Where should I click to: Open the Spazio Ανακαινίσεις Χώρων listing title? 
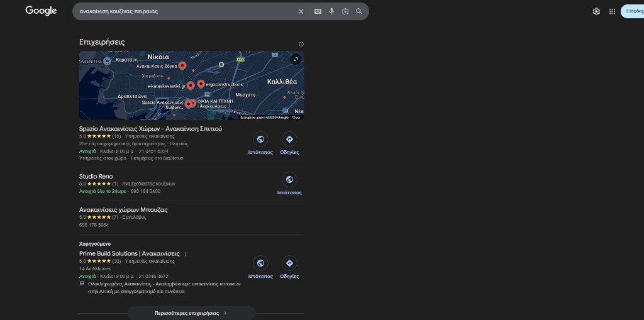click(x=150, y=129)
